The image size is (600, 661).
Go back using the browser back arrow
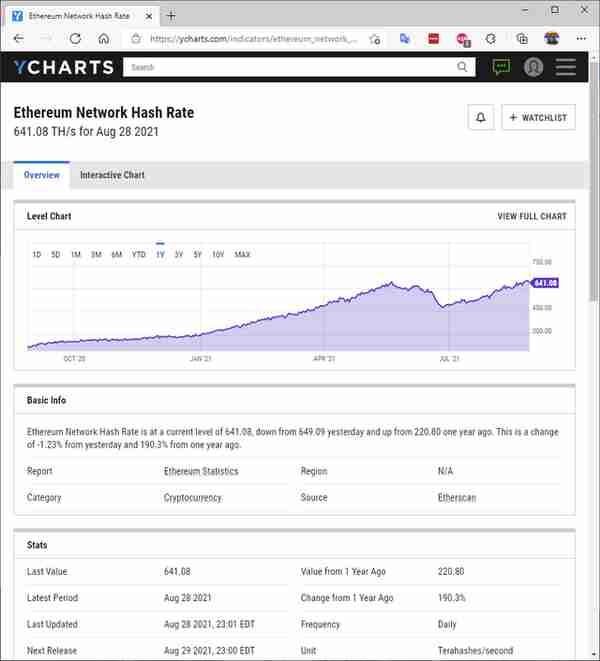tap(19, 39)
